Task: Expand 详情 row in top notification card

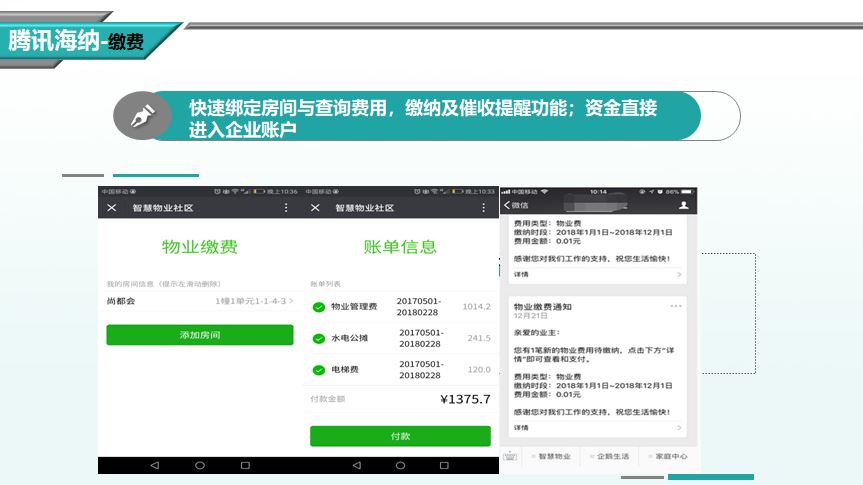Action: click(597, 274)
